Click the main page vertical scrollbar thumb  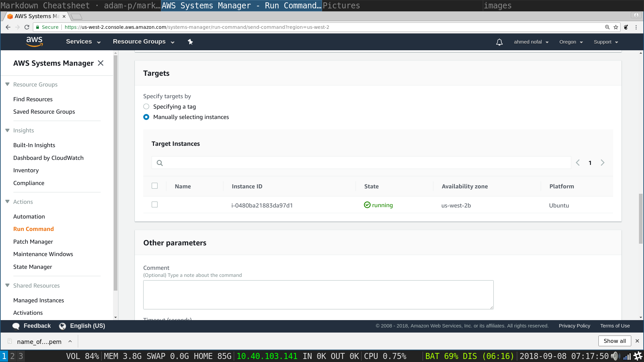[x=641, y=218]
